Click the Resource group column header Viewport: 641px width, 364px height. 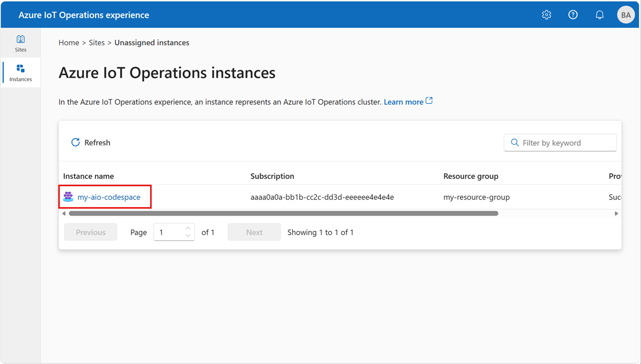coord(471,176)
